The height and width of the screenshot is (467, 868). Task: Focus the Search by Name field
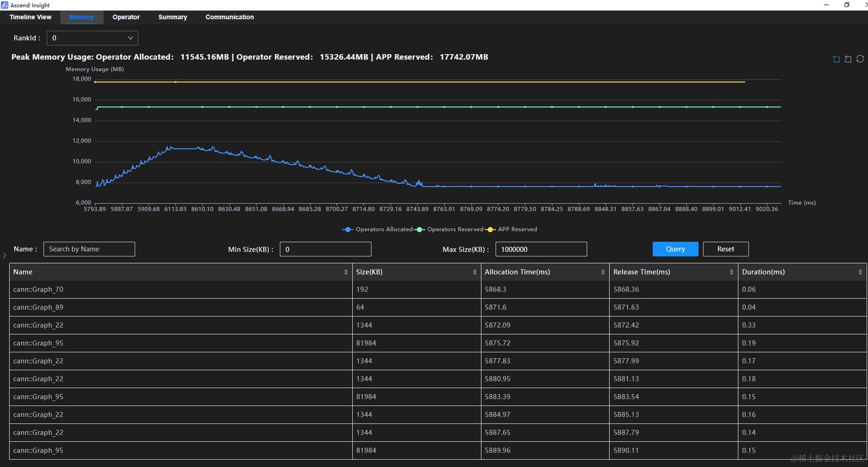click(x=89, y=249)
